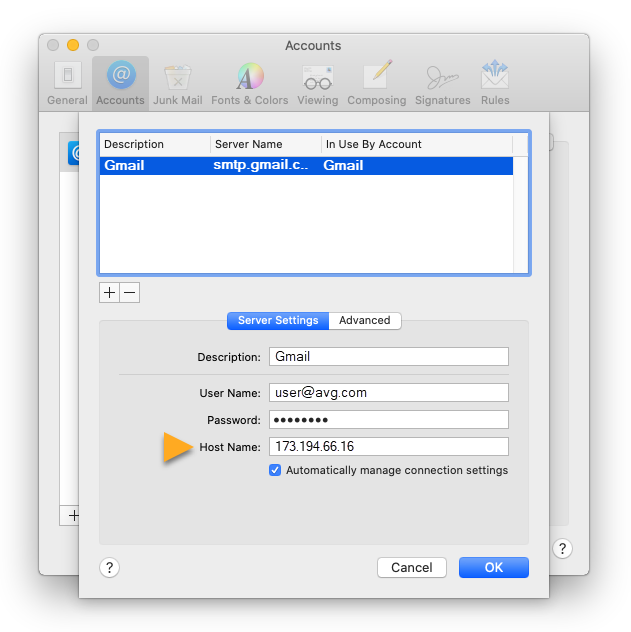Screen dimensions: 631x632
Task: Focus the Description input field
Action: 388,357
